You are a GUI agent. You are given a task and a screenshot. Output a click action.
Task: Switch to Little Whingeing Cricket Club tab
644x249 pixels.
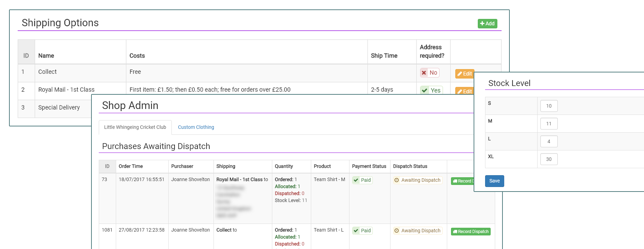pyautogui.click(x=135, y=127)
